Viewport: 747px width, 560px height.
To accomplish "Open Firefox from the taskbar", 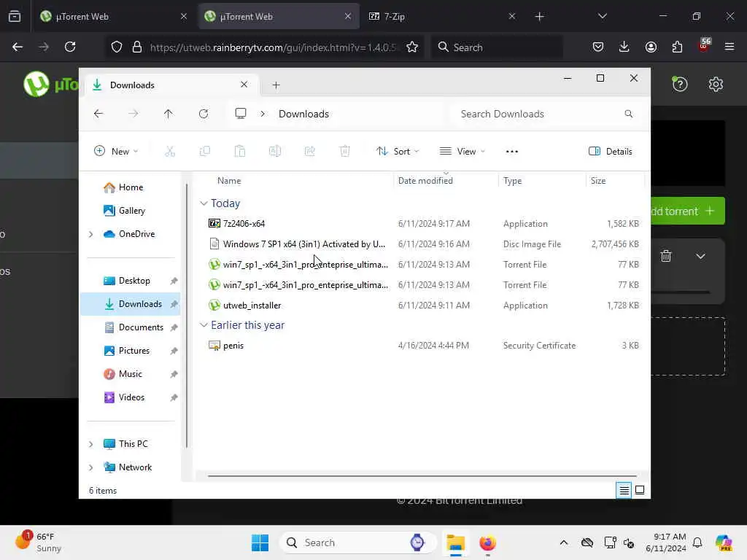I will pos(487,542).
